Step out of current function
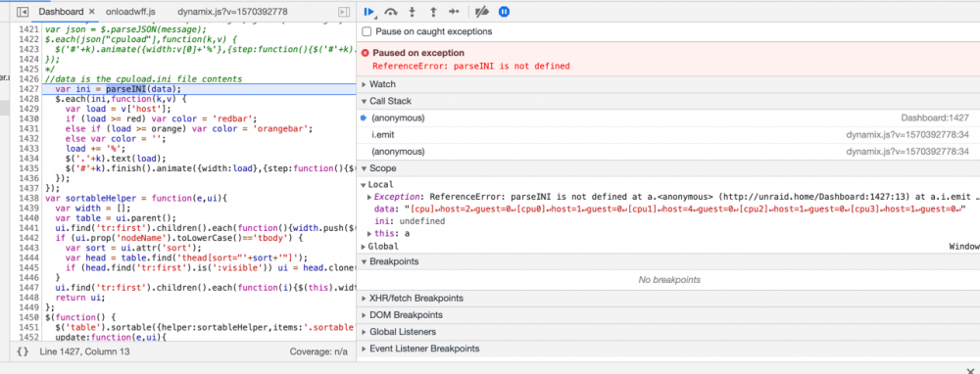 pos(432,11)
